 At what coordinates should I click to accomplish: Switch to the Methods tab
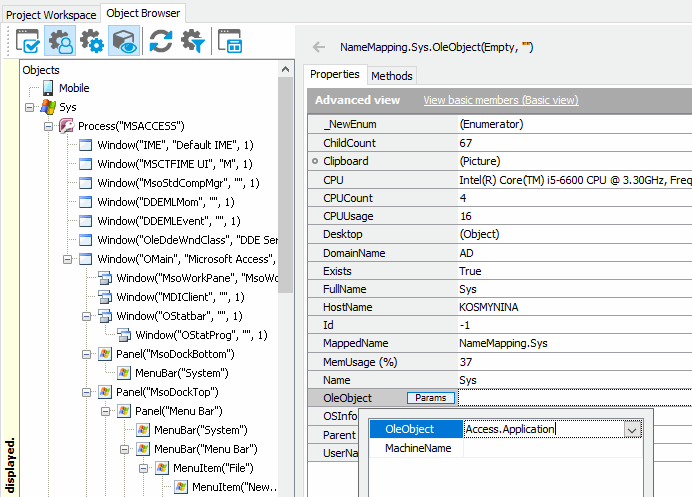click(x=391, y=76)
